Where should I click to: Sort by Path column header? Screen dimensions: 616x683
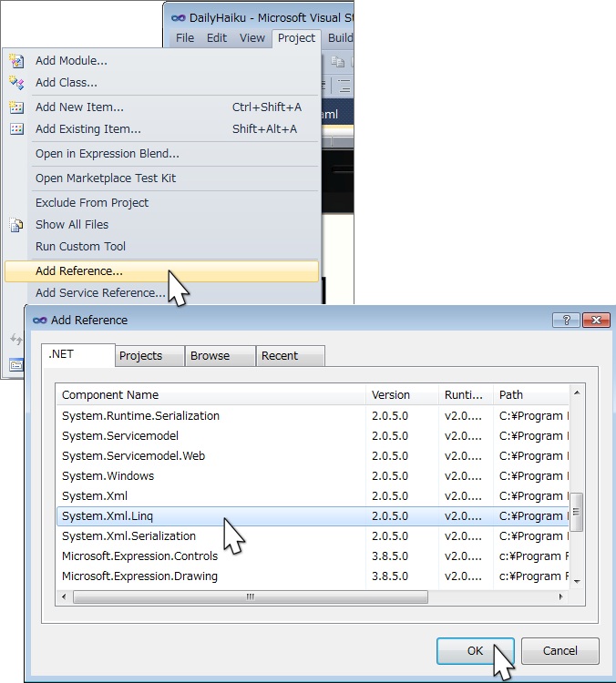[531, 394]
